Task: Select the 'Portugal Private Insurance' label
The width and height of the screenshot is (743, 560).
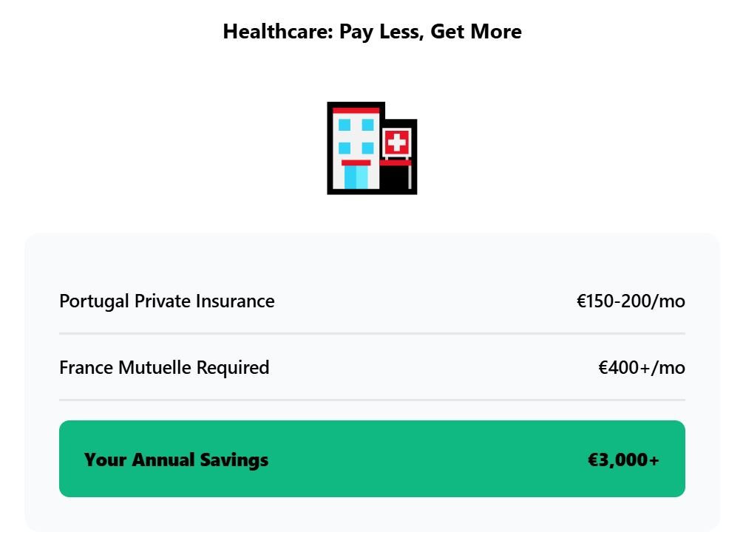Action: coord(166,301)
